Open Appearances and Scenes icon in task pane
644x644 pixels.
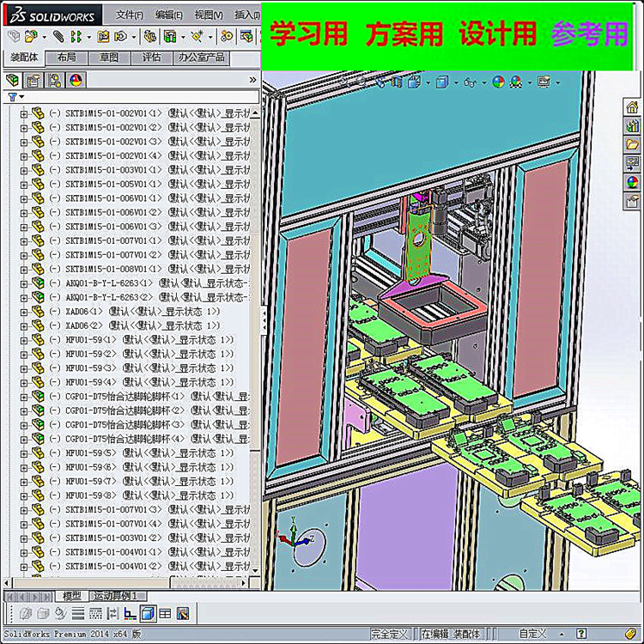(x=632, y=182)
